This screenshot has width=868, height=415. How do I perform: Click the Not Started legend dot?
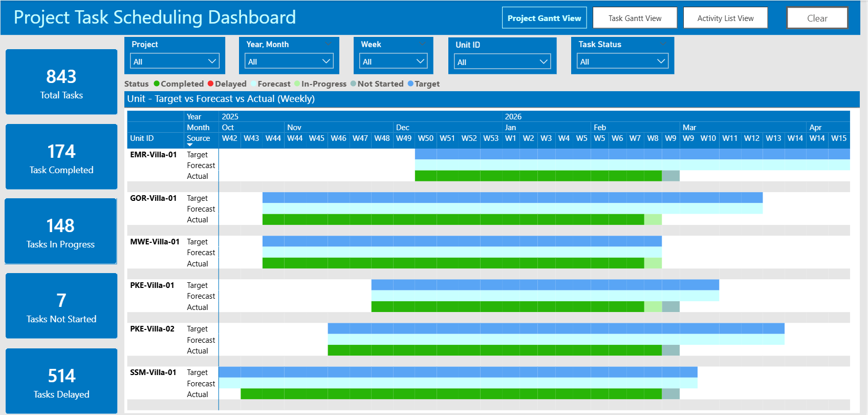[353, 84]
